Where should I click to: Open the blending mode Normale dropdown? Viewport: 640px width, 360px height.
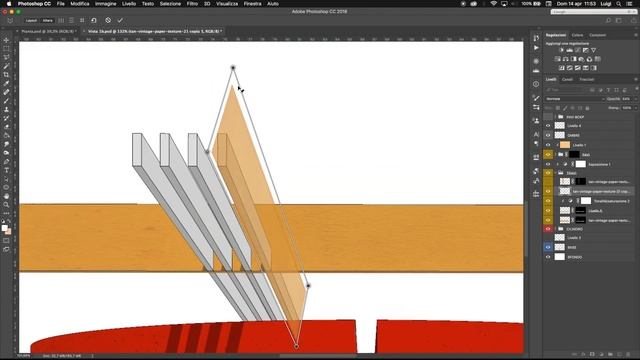[x=575, y=99]
